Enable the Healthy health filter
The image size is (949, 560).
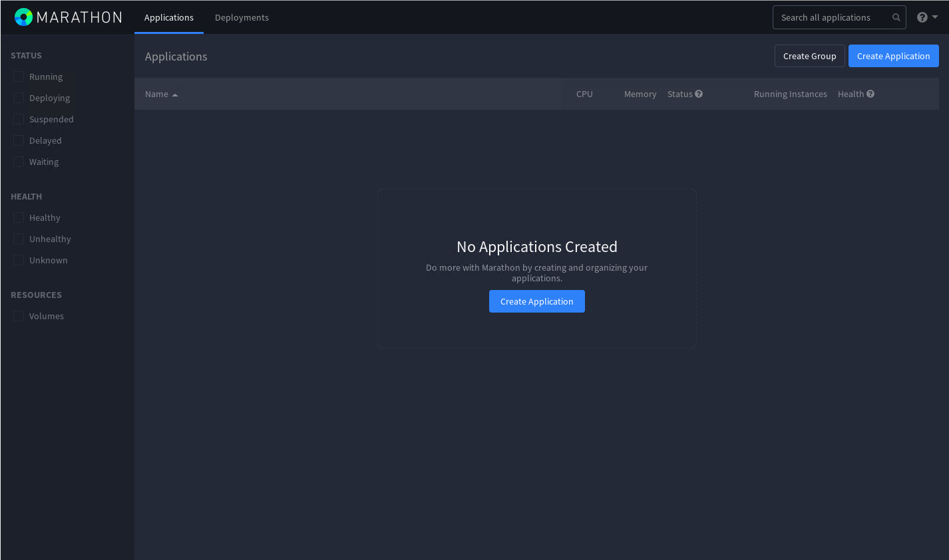pyautogui.click(x=19, y=217)
